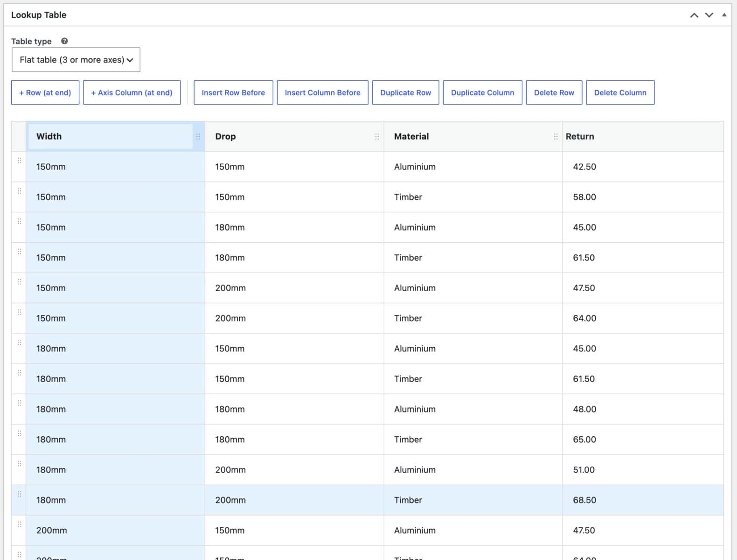Viewport: 737px width, 560px height.
Task: Grab drag handle of row with 48.00
Action: click(19, 403)
